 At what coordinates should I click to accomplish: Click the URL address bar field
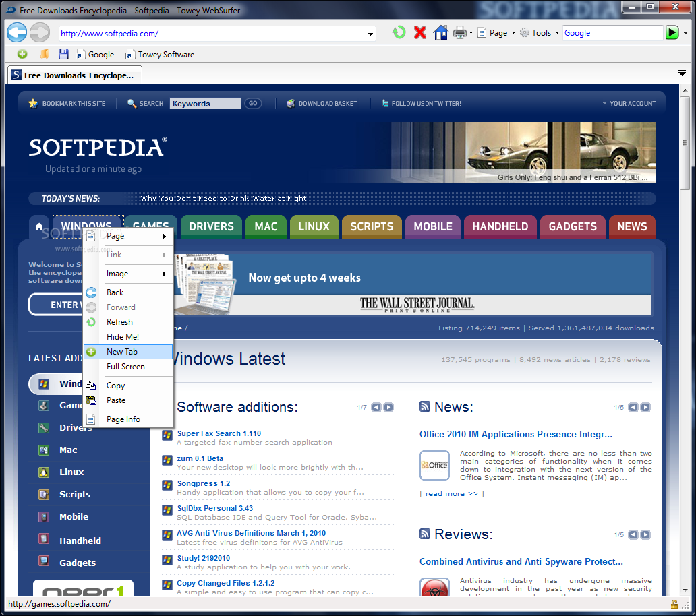[212, 34]
